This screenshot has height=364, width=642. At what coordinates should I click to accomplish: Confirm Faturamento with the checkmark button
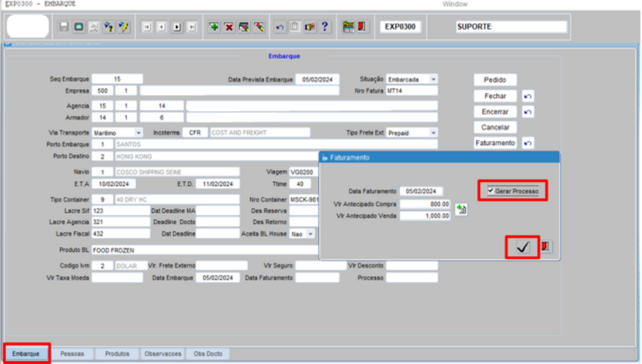coord(523,247)
